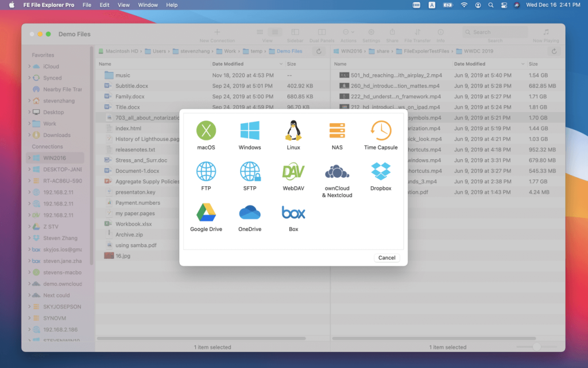Toggle the Sidebar visibility
This screenshot has width=588, height=368.
(x=295, y=32)
